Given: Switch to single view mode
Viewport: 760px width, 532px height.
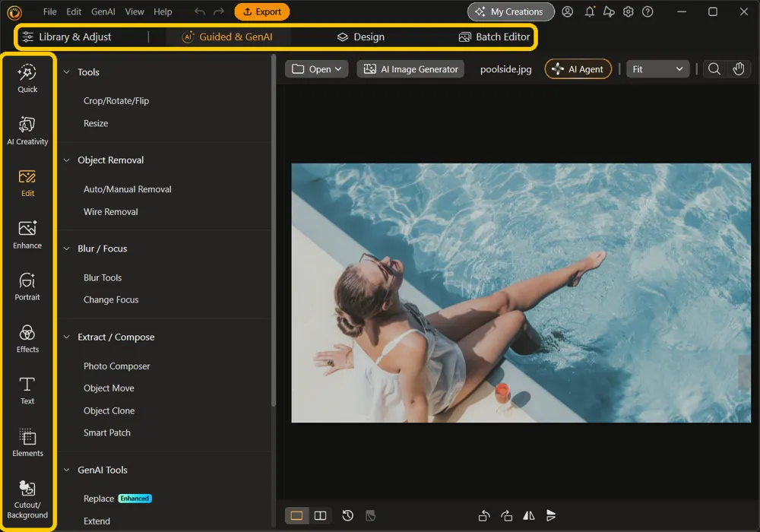Looking at the screenshot, I should (x=296, y=515).
